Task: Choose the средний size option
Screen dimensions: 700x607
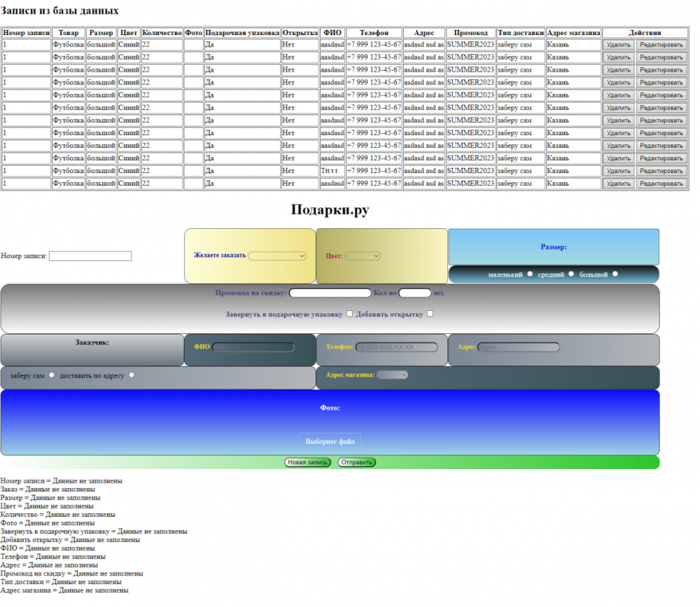Action: coord(572,274)
